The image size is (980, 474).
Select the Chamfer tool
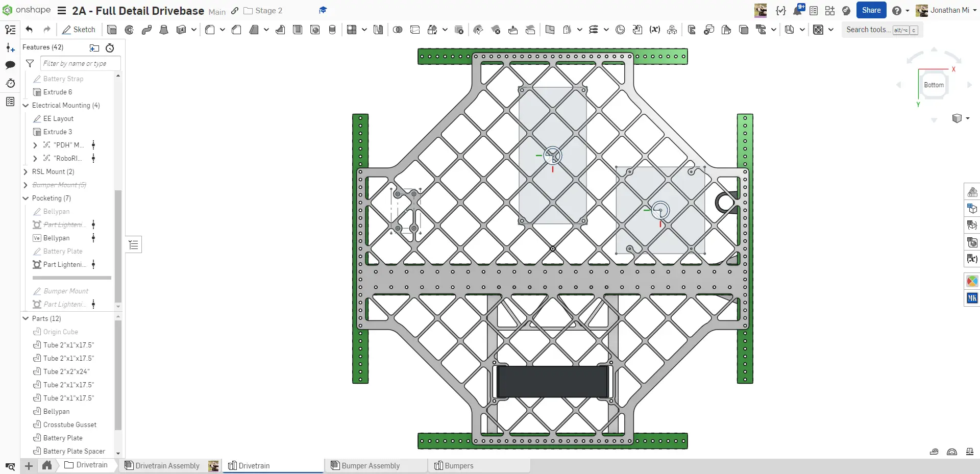pos(236,30)
